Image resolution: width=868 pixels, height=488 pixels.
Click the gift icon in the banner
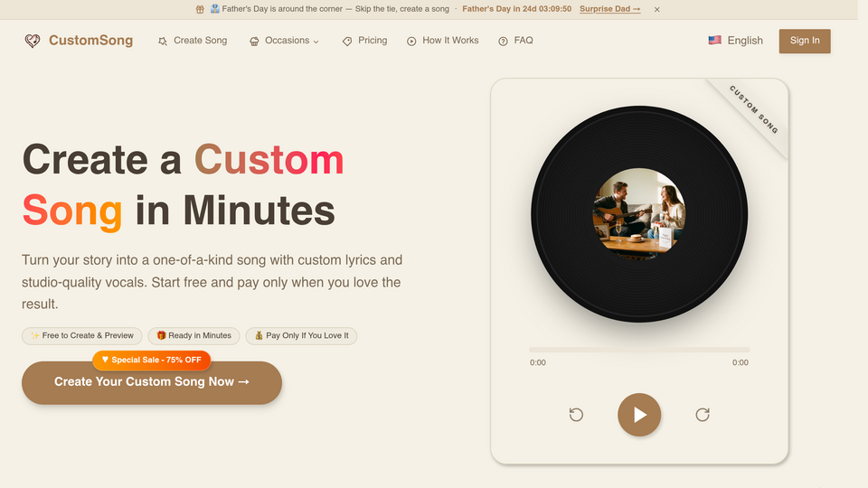(200, 9)
